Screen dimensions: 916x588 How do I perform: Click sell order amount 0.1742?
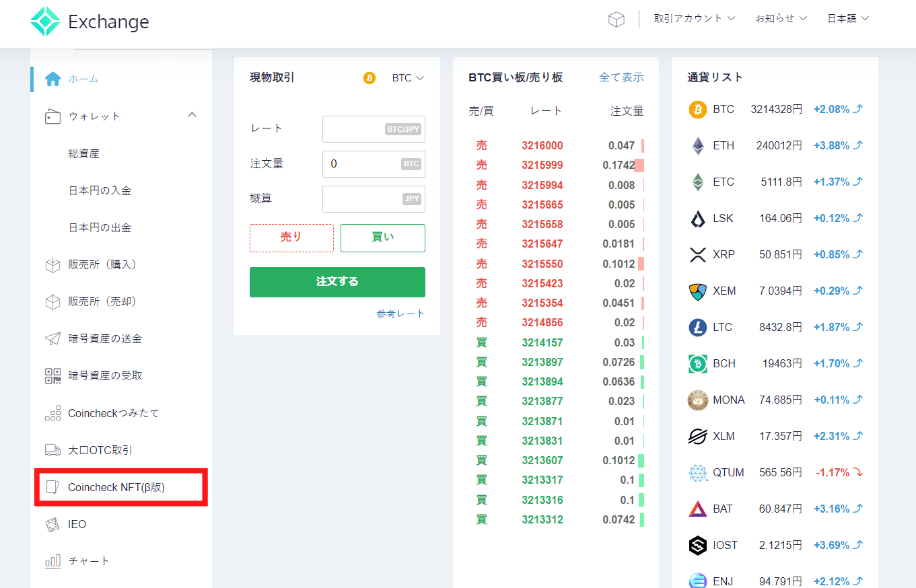[619, 165]
